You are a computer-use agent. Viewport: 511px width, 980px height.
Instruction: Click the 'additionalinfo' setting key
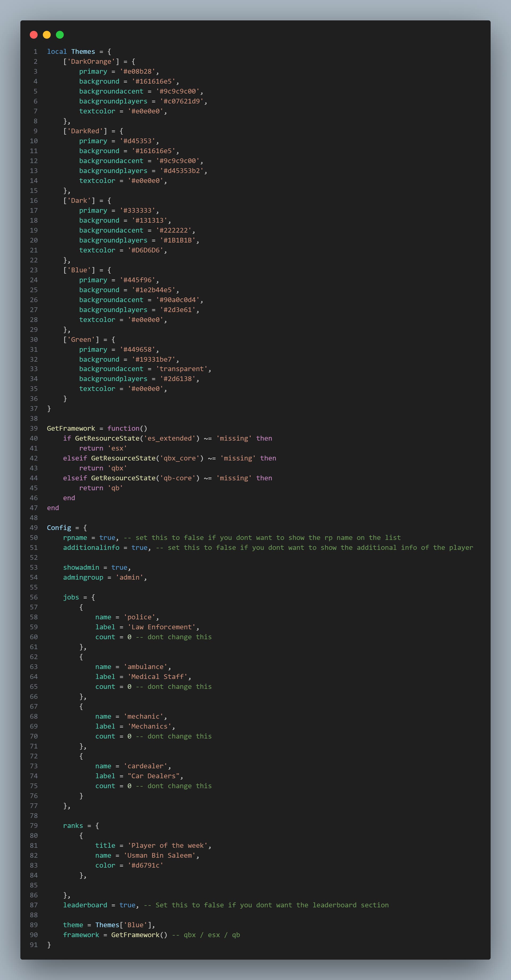click(91, 547)
